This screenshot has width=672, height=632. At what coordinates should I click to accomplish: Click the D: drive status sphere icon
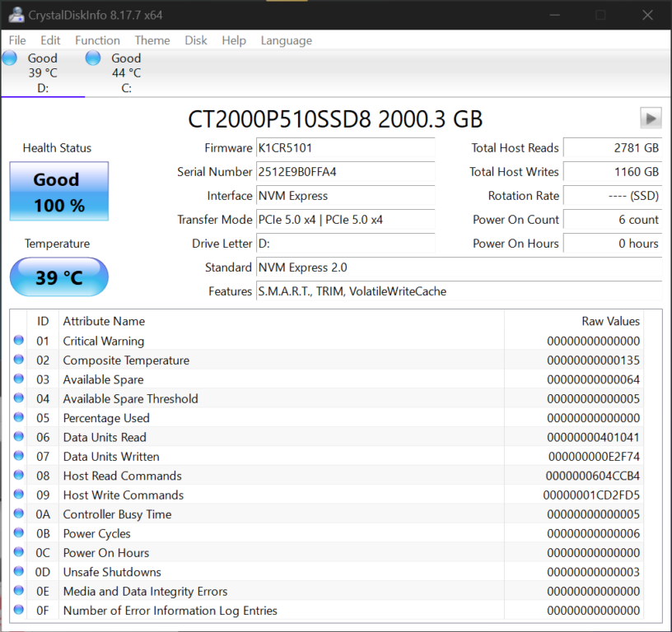[x=9, y=58]
